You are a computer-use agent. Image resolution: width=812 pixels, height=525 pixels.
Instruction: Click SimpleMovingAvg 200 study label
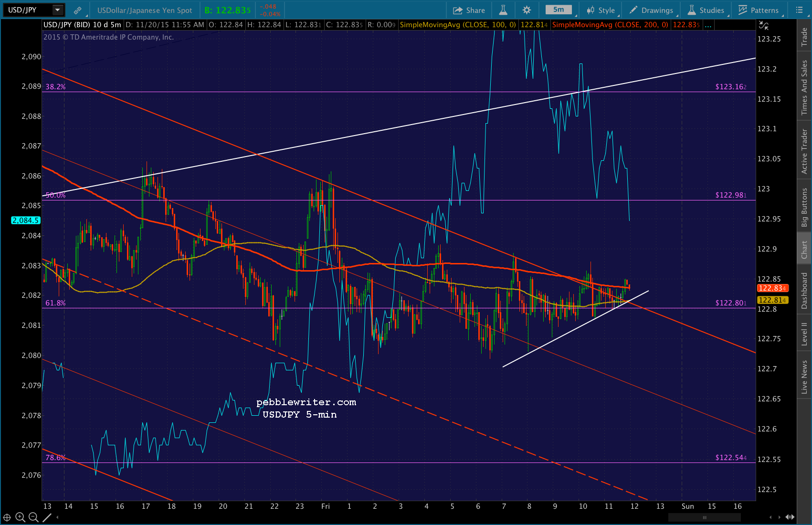[610, 25]
